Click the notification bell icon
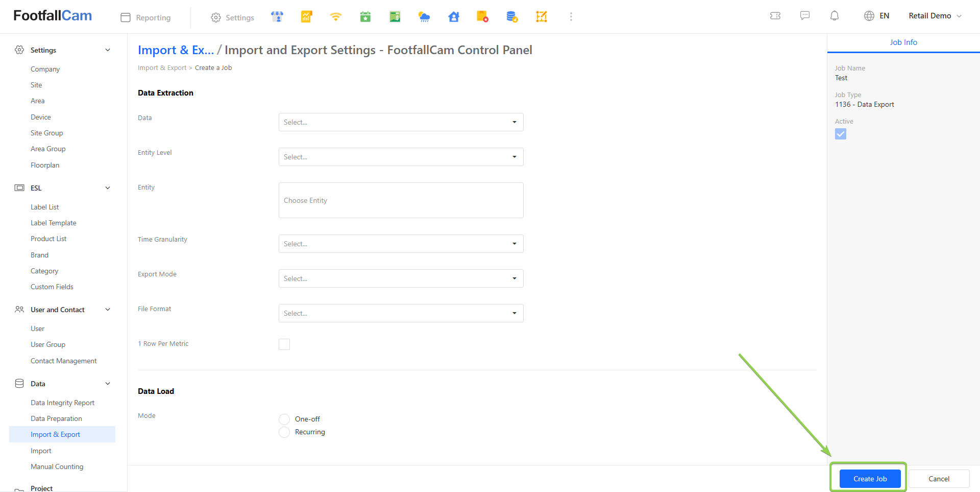 835,16
